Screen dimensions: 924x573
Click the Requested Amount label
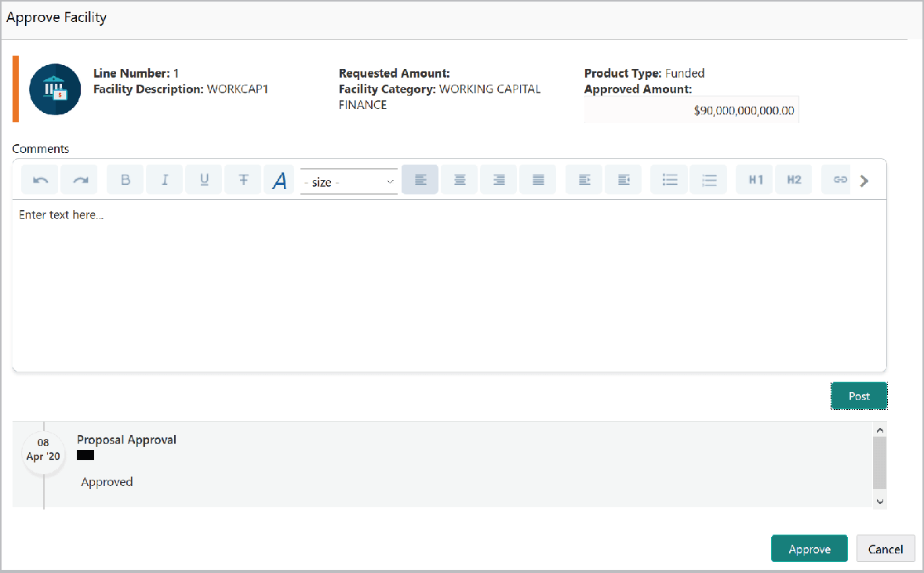pyautogui.click(x=395, y=73)
